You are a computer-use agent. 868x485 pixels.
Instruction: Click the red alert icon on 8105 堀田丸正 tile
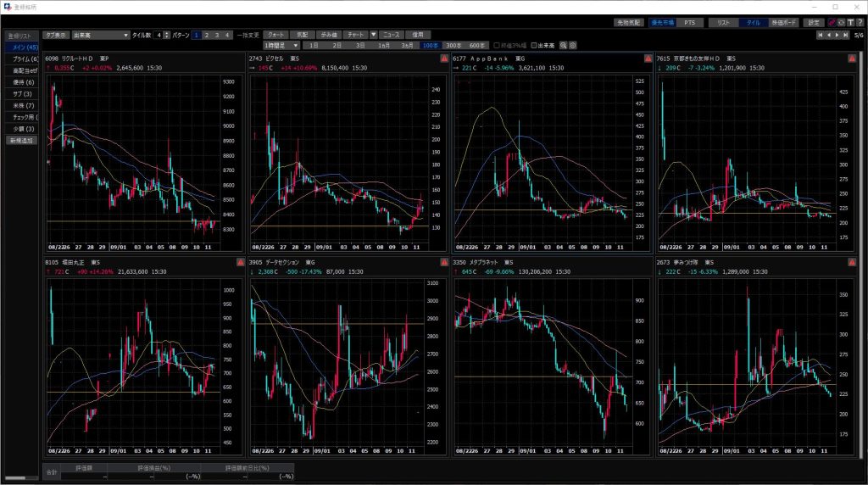click(240, 263)
